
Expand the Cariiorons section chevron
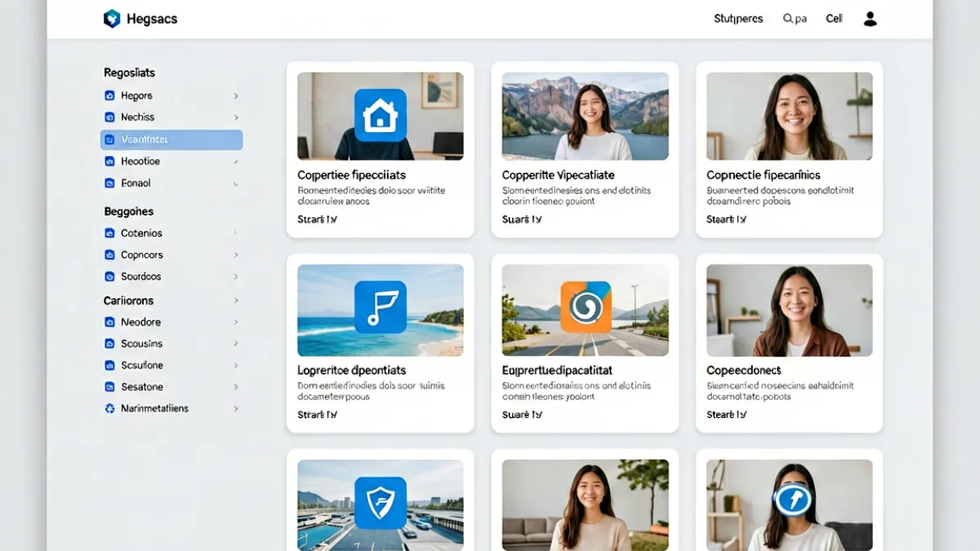click(x=236, y=300)
